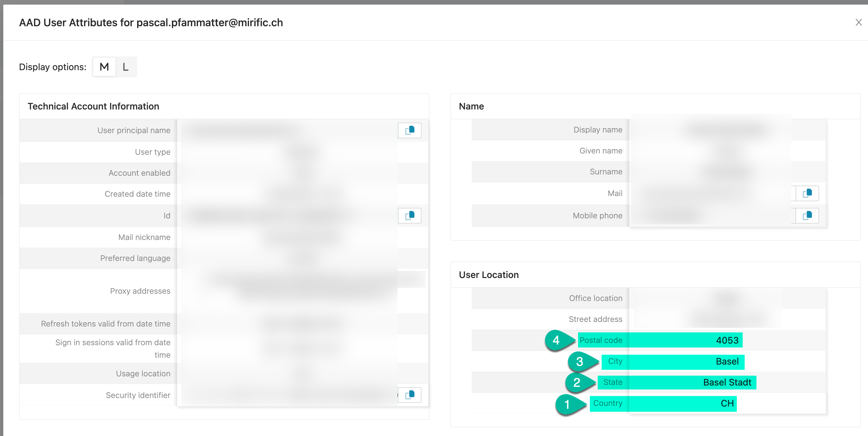Click the Name section heading
The image size is (868, 436).
tap(471, 107)
